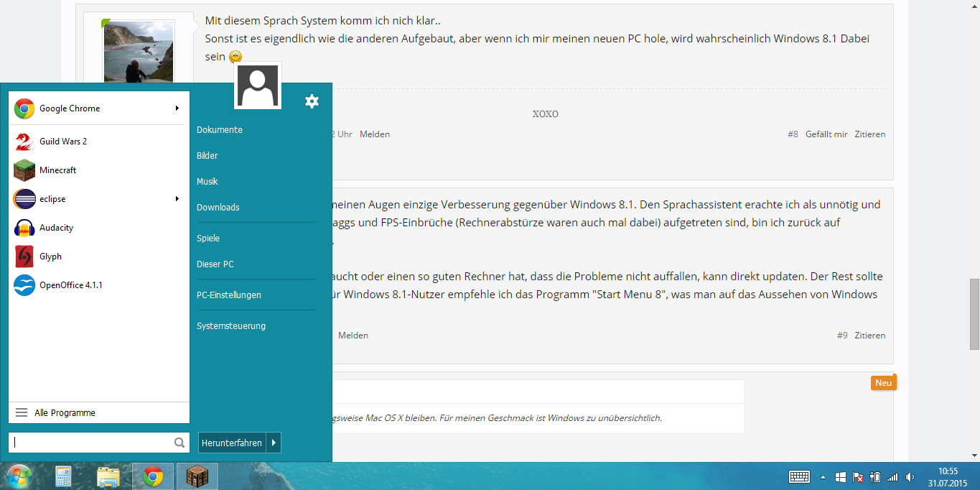
Task: Click Zitieren on post #9
Action: click(869, 336)
